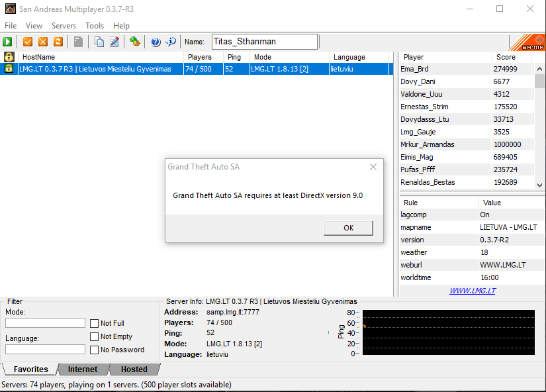Sort server list by Players column

pos(203,57)
